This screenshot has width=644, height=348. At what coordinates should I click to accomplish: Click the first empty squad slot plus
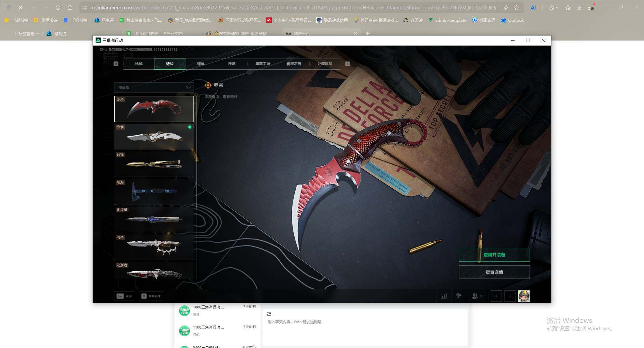pyautogui.click(x=496, y=296)
